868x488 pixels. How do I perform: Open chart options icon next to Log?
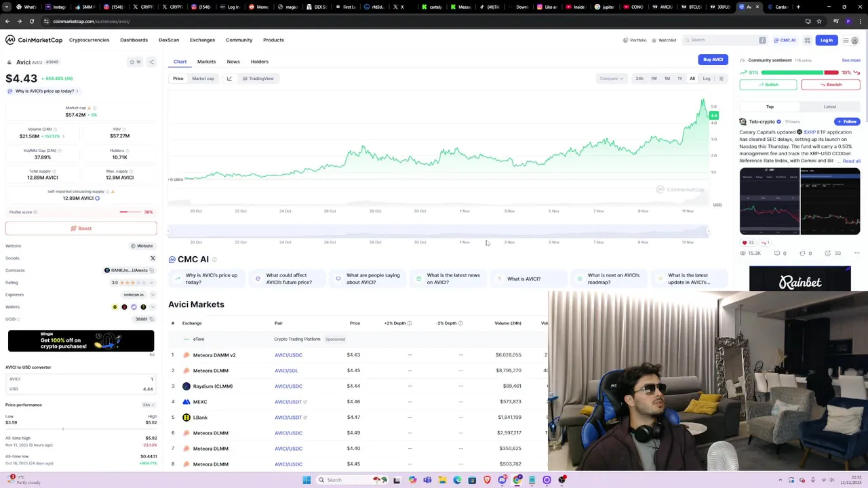(x=721, y=79)
